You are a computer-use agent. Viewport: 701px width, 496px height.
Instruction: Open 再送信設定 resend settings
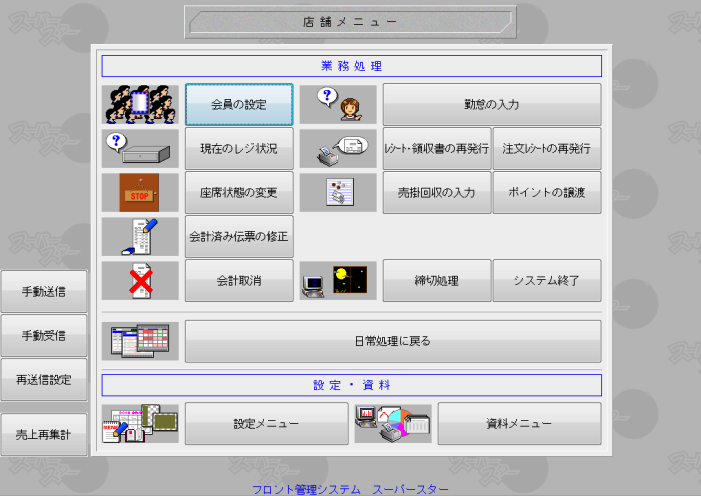(x=44, y=380)
